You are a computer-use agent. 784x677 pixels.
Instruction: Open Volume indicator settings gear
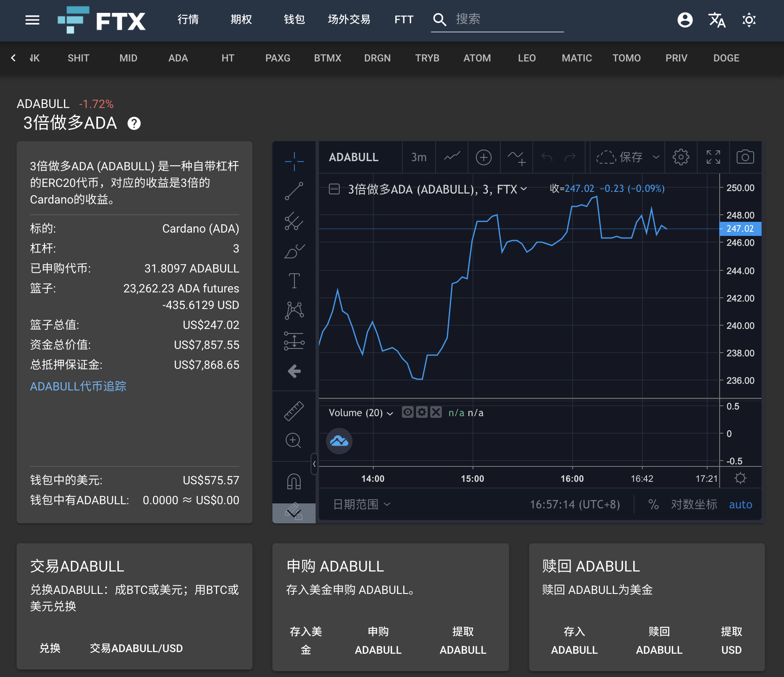click(x=422, y=412)
